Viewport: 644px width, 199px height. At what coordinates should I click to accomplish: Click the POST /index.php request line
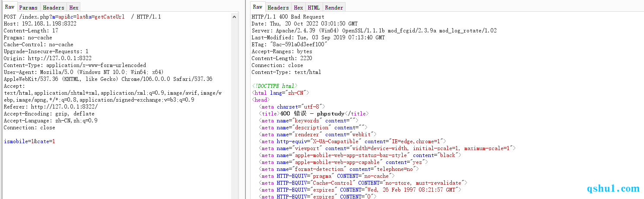point(82,17)
